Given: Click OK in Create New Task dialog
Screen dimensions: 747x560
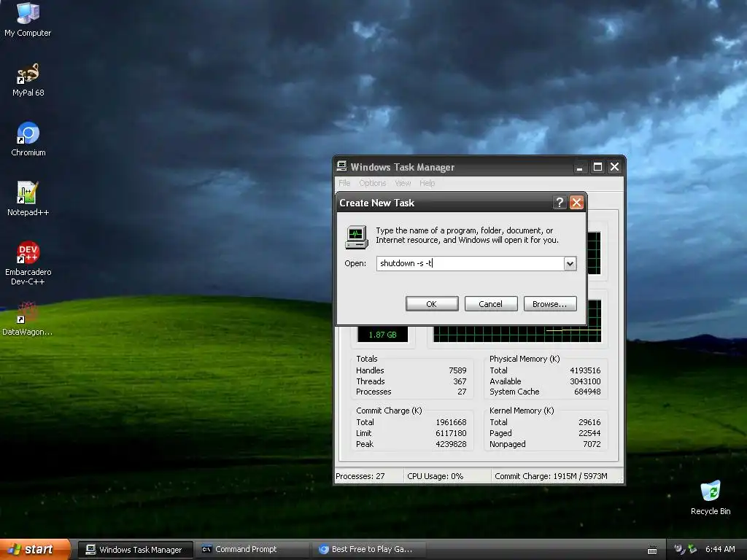Looking at the screenshot, I should click(432, 304).
